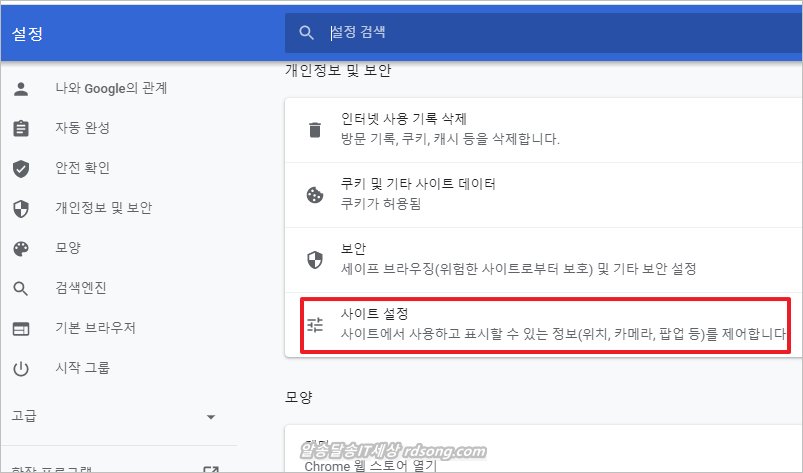Click the shield icon in the 보안 row

coord(315,259)
